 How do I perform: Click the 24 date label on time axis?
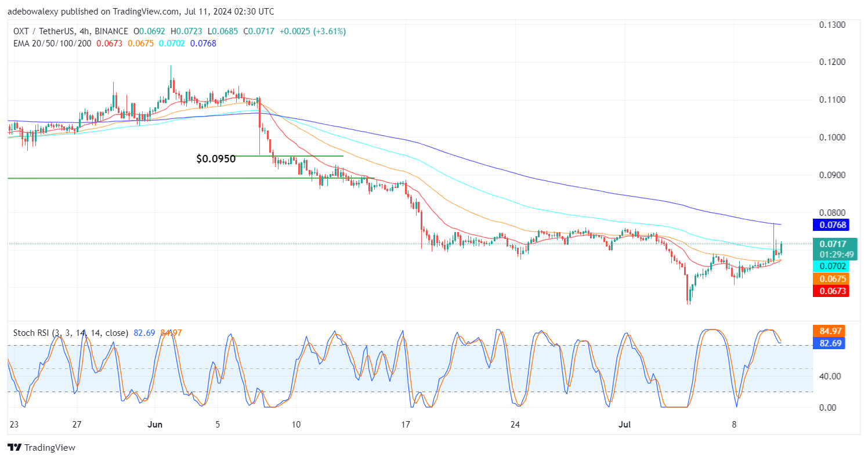[x=516, y=424]
